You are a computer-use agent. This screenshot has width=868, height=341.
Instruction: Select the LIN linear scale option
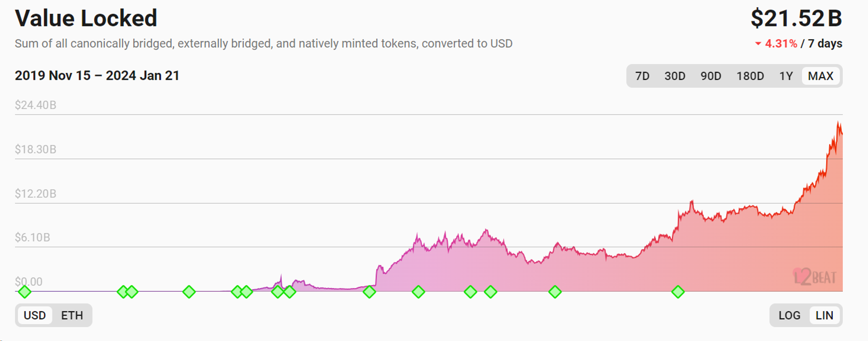[824, 315]
